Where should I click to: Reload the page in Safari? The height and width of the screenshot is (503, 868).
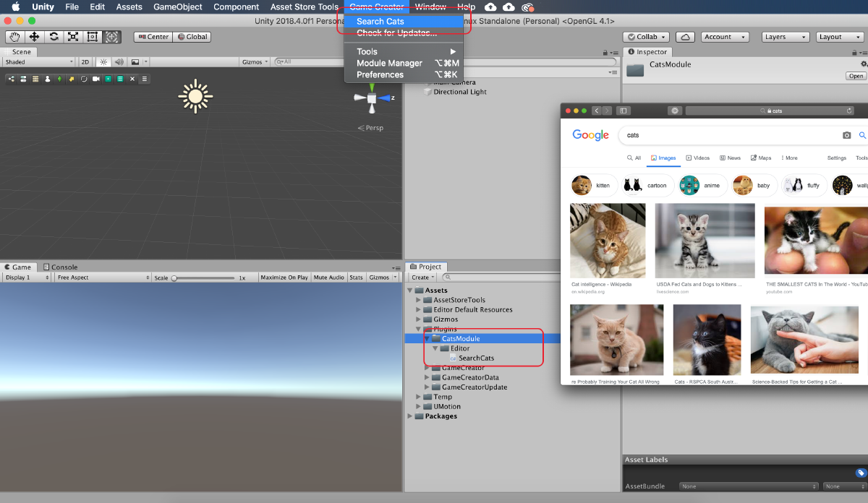(849, 111)
